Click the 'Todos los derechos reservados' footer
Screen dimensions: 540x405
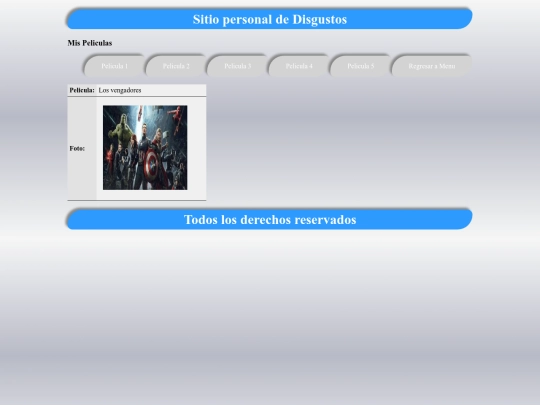point(270,219)
